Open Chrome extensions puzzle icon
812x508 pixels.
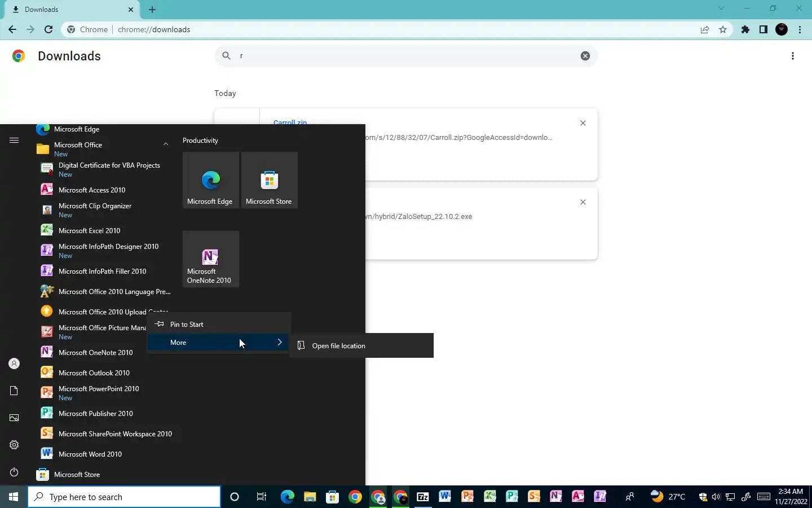(x=745, y=29)
